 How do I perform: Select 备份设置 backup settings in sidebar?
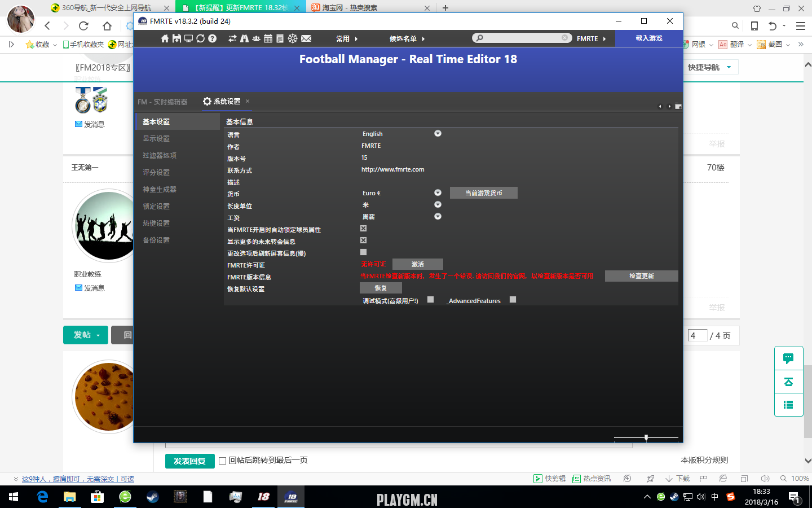point(177,240)
